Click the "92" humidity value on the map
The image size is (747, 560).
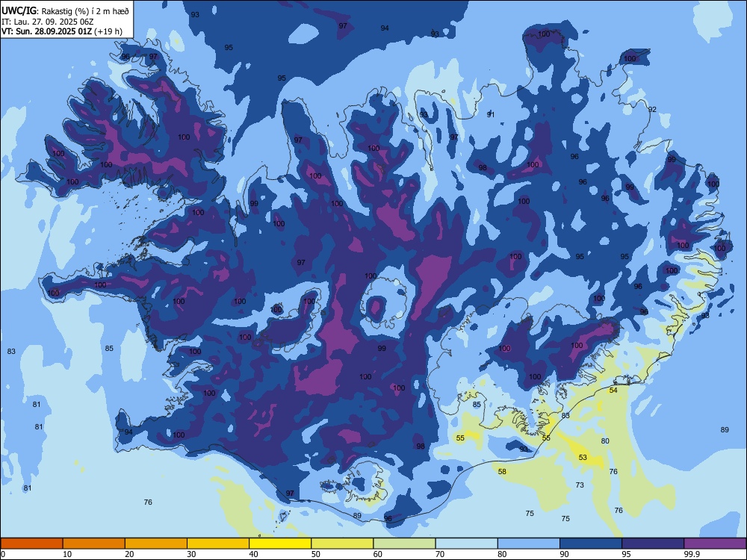[652, 110]
